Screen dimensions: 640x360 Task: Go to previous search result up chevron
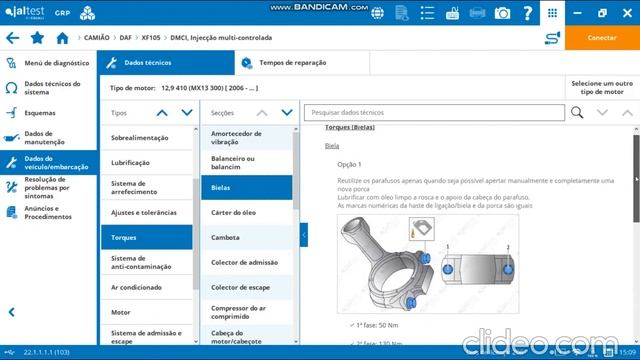pos(627,112)
